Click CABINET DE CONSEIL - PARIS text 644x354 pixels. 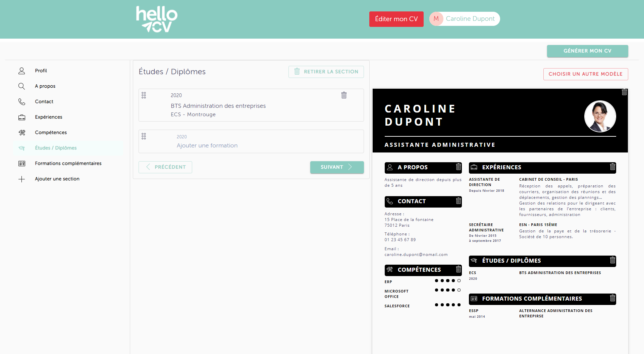click(548, 179)
